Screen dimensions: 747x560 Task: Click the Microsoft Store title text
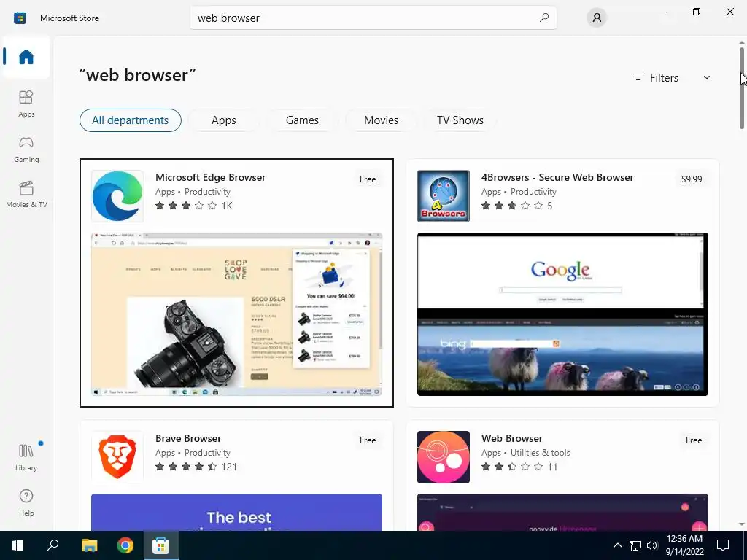(69, 18)
